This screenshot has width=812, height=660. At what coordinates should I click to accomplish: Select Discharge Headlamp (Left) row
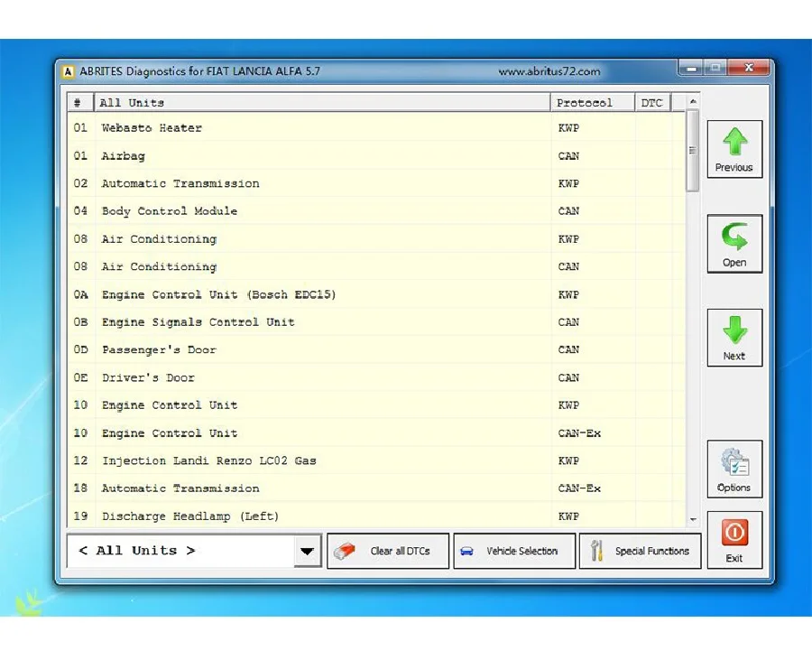point(376,516)
